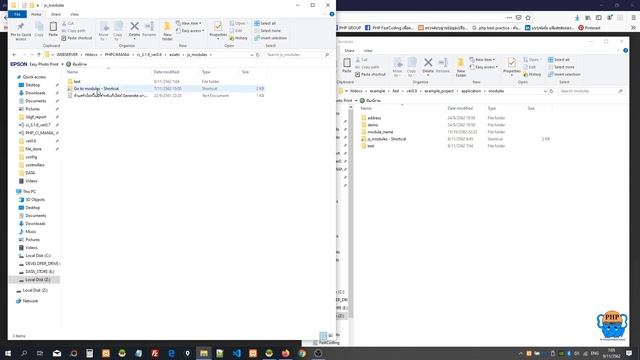Click Back arrow in front window navigation
Image resolution: width=640 pixels, height=360 pixels.
(14, 55)
